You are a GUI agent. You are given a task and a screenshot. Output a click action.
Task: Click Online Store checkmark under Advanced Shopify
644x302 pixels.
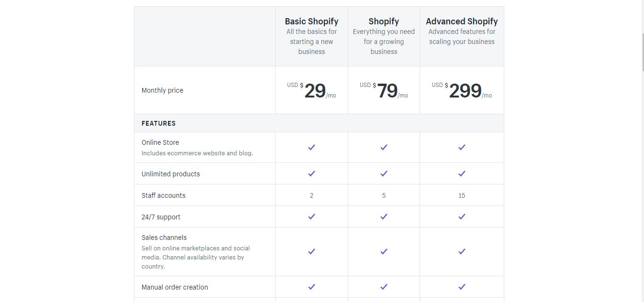coord(462,147)
